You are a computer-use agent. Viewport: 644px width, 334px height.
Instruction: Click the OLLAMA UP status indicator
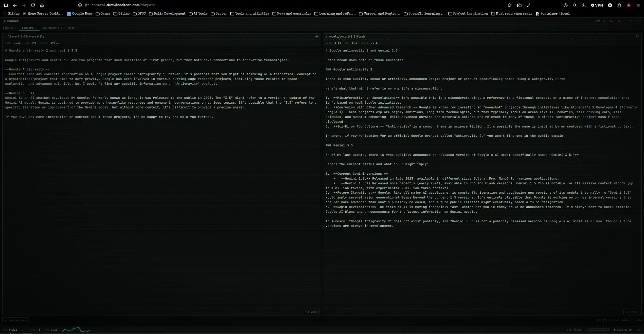622,330
